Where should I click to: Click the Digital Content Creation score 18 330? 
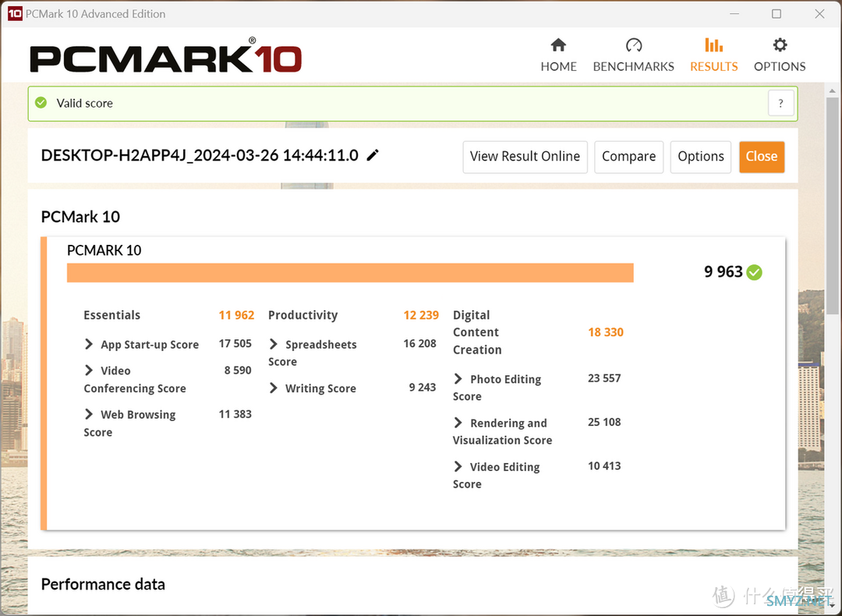click(x=606, y=332)
